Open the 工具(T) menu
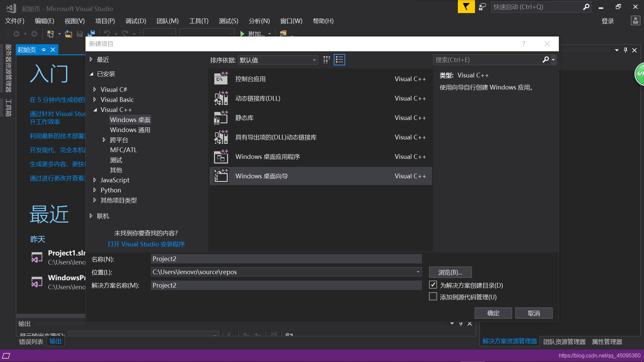This screenshot has height=362, width=644. (199, 21)
